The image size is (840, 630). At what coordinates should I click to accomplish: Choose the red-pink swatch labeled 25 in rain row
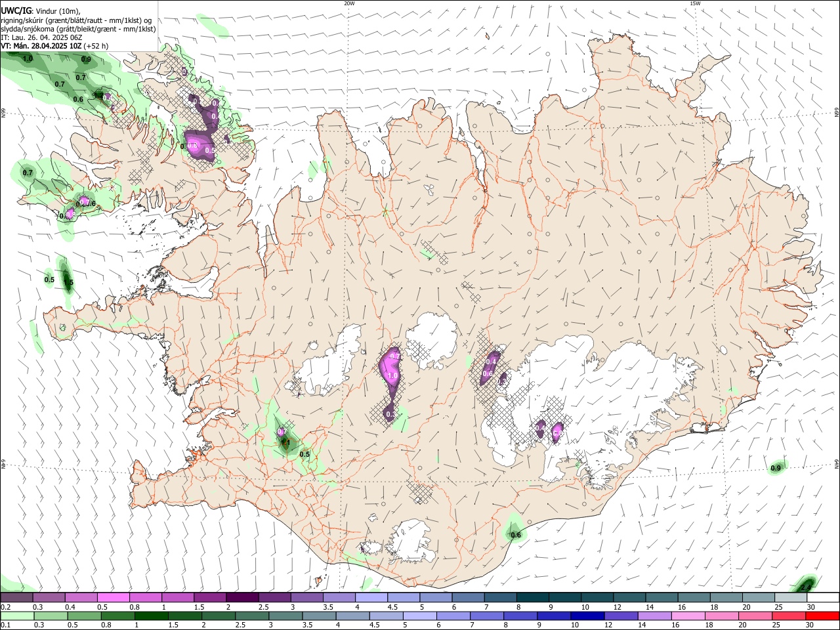click(789, 616)
